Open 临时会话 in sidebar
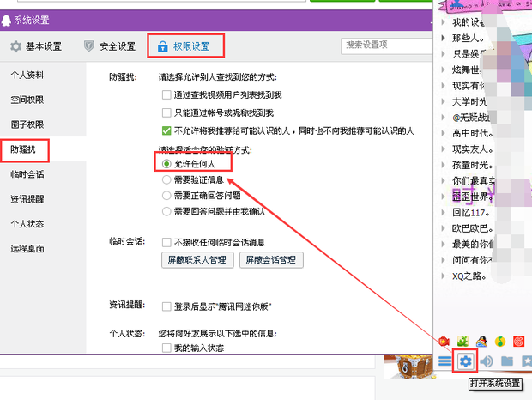The image size is (532, 400). (x=27, y=174)
